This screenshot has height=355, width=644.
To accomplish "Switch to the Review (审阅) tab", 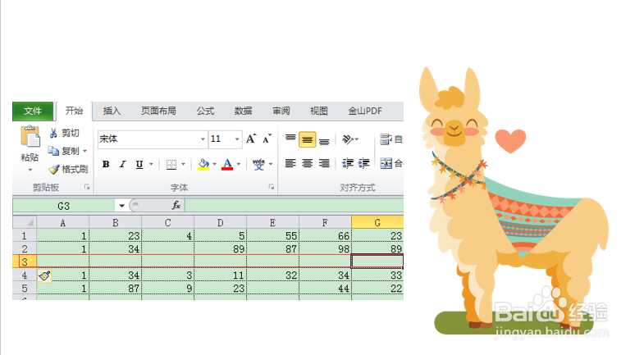I will point(281,111).
